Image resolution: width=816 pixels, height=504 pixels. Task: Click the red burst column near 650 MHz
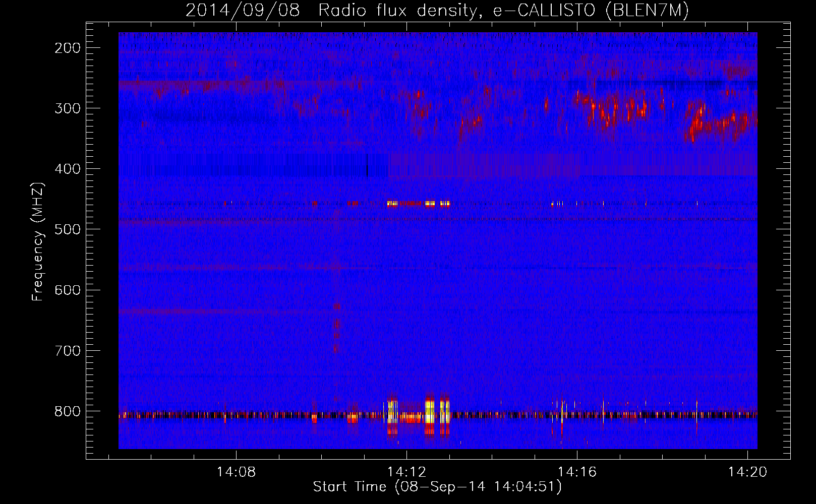336,328
